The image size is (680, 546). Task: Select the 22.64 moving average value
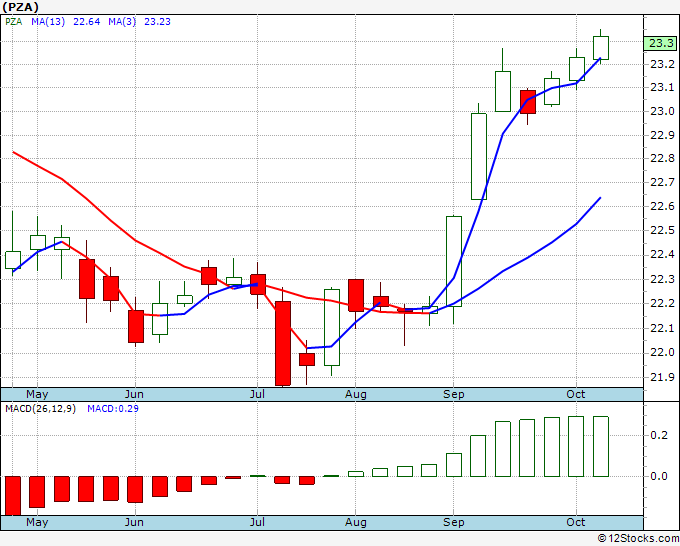pos(86,22)
